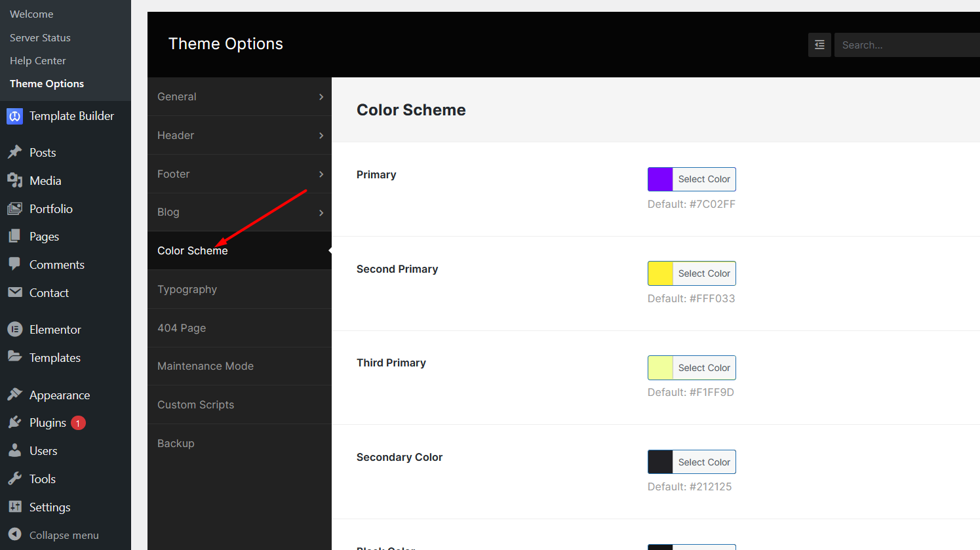This screenshot has width=980, height=550.
Task: Click the purple Primary color swatch
Action: [660, 179]
